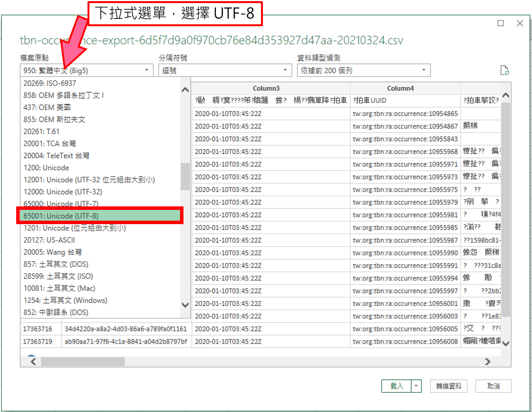Click the 載入 load button
This screenshot has height=412, width=532.
click(x=397, y=386)
